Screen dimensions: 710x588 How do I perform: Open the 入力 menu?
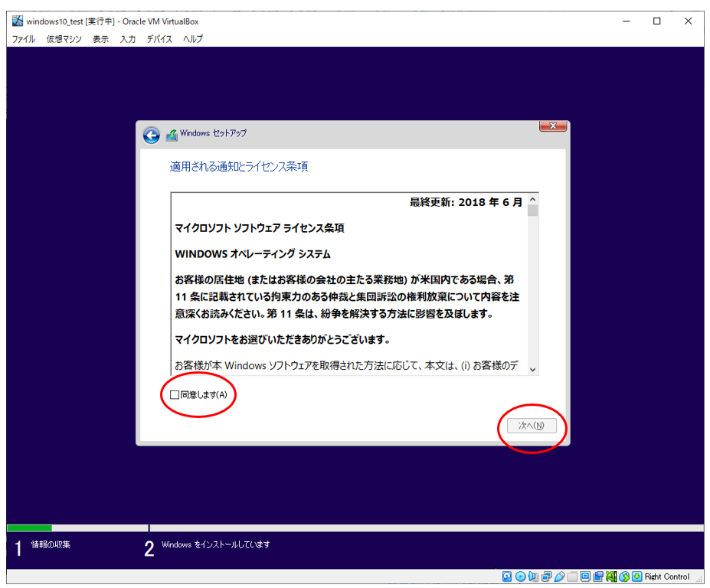[128, 39]
